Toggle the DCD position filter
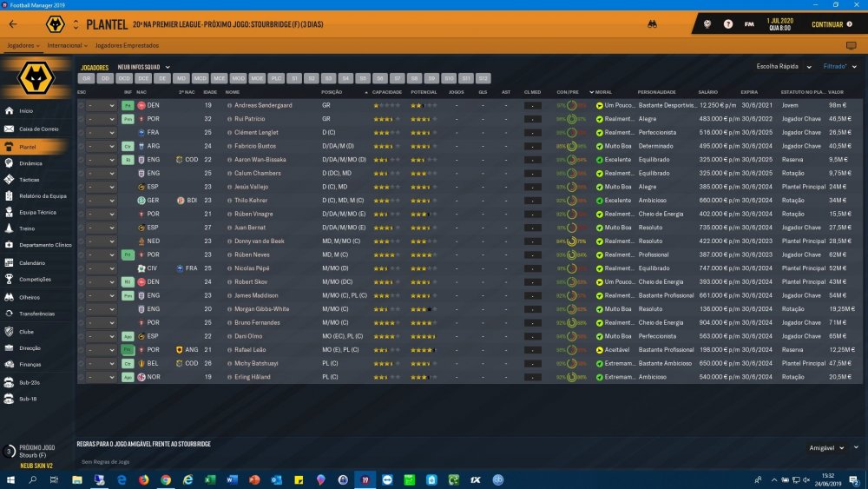868x489 pixels. pos(124,79)
